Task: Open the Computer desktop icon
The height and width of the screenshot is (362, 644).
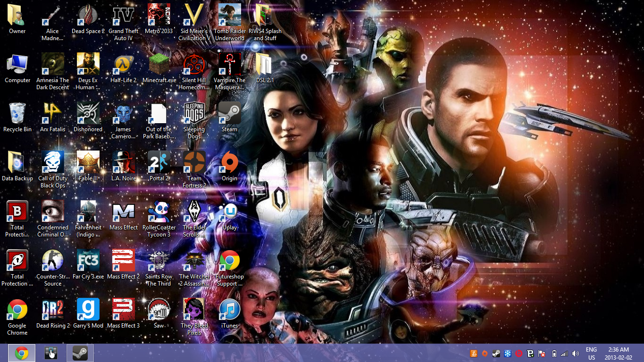Action: 17,69
